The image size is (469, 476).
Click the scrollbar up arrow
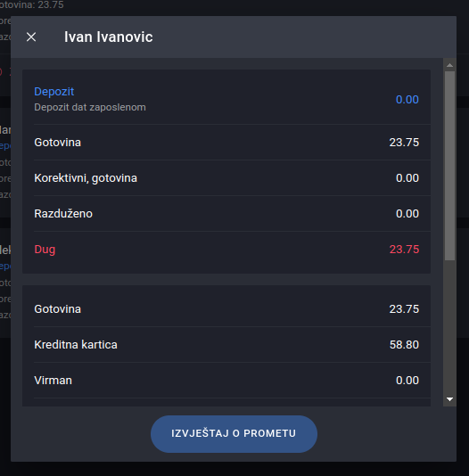click(450, 65)
